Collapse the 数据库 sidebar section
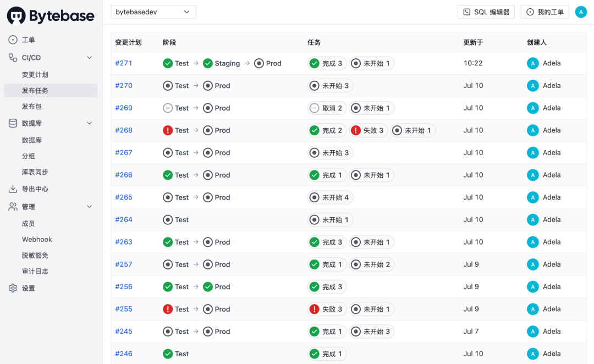 click(90, 123)
